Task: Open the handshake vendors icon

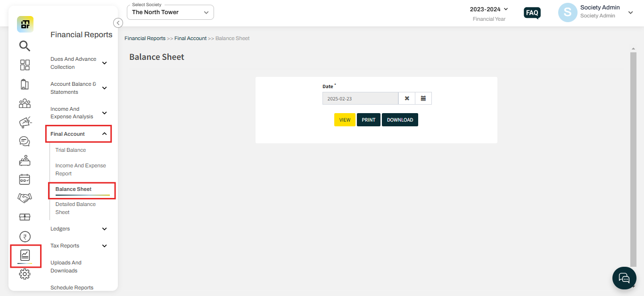Action: pos(25,198)
